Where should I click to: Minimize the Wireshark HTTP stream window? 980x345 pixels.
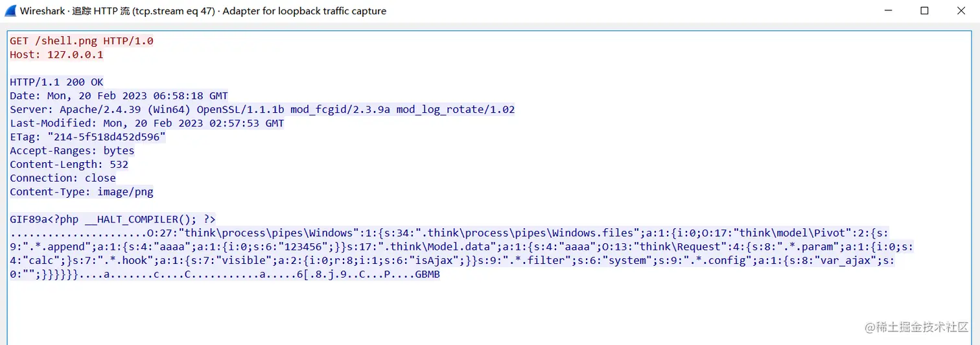pyautogui.click(x=888, y=11)
